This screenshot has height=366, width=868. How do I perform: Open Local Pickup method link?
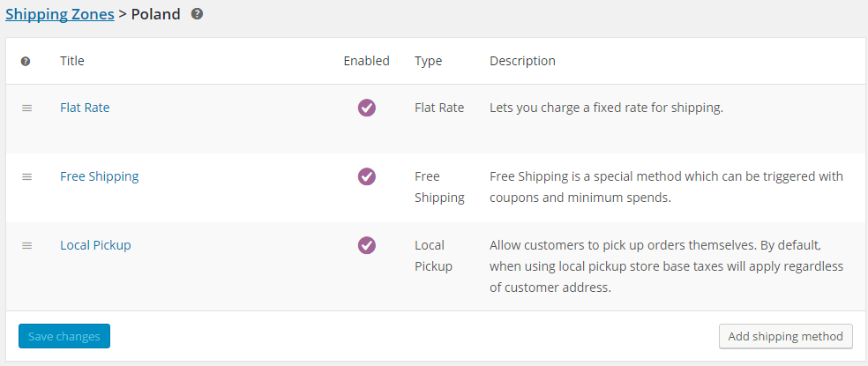[x=95, y=245]
